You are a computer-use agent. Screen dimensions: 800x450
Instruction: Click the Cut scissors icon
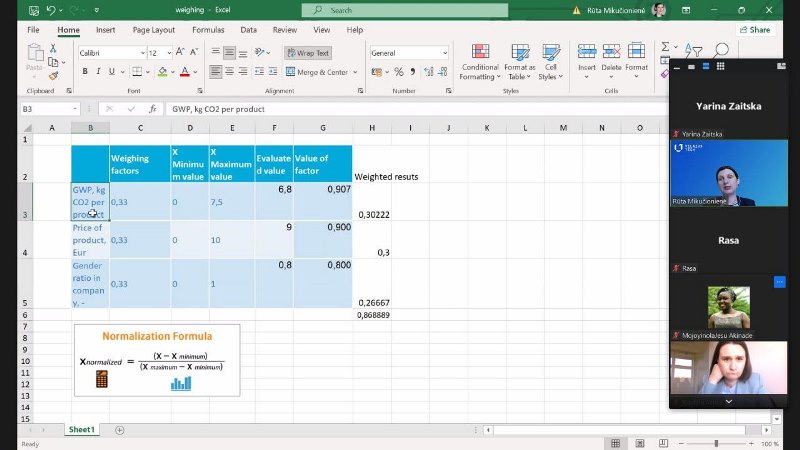tap(53, 48)
